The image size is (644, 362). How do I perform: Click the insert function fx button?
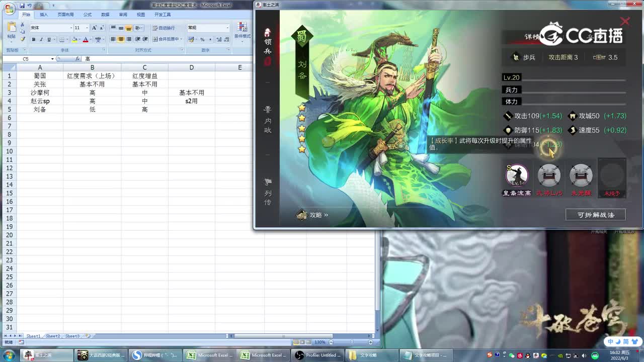click(x=77, y=59)
